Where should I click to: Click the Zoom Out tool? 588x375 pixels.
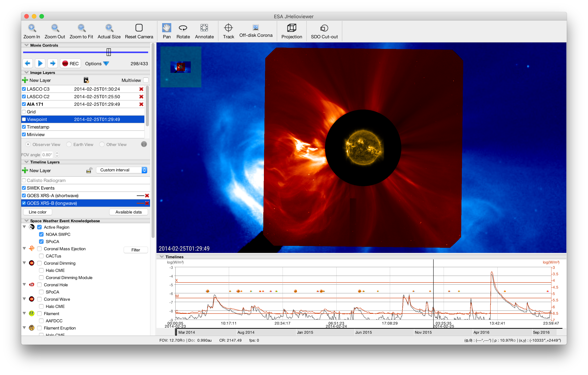pos(55,31)
